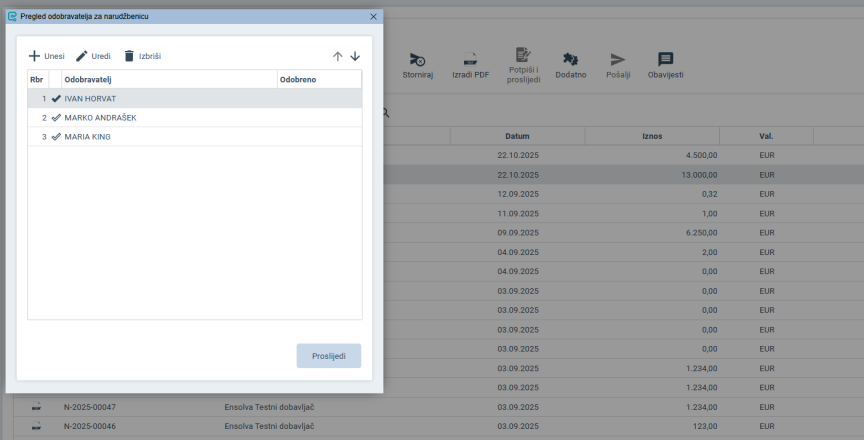Sort orders by Datum column
The image size is (864, 440).
517,135
